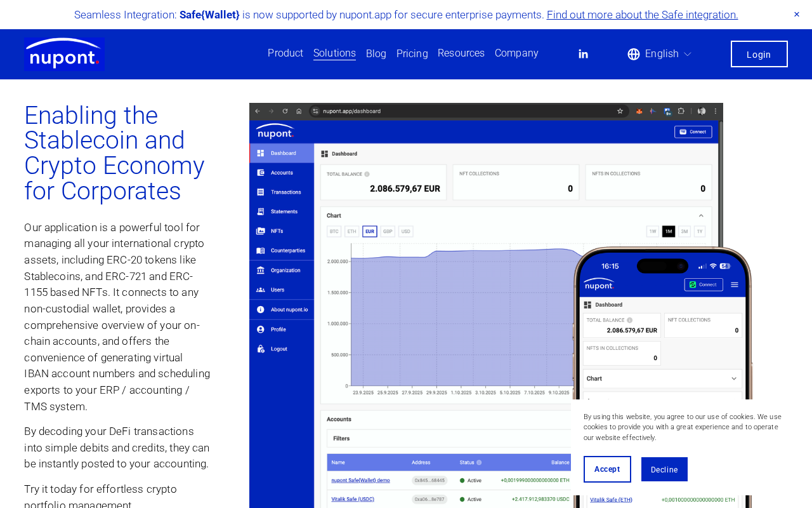Viewport: 812px width, 508px height.
Task: Click the Accounts sidebar icon in the screenshot
Action: 260,173
